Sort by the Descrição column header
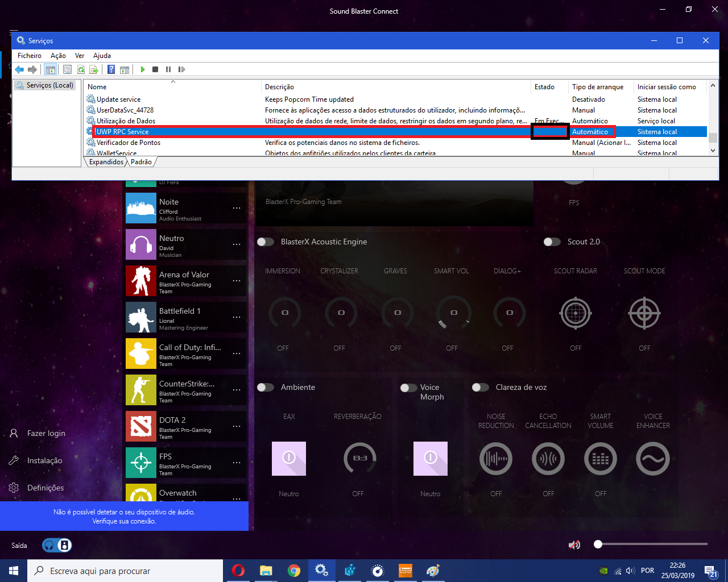This screenshot has width=728, height=582. coord(396,87)
